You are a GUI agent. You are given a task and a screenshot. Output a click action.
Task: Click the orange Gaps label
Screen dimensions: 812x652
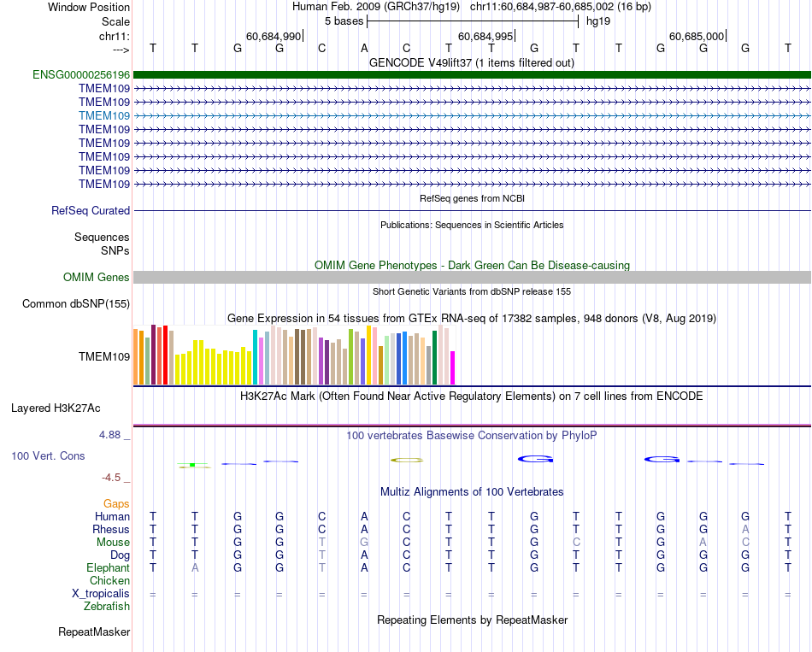[x=116, y=504]
